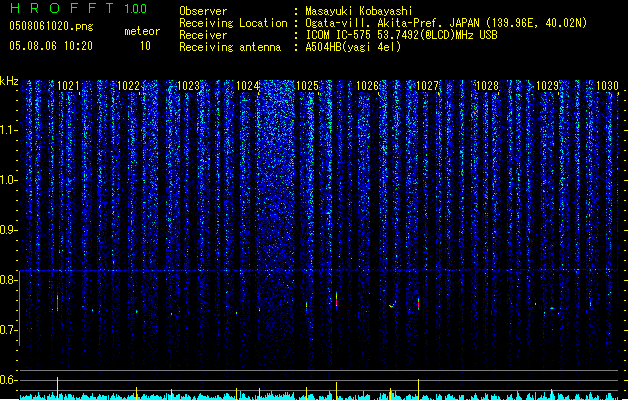Select the filename 0508061020.png

(51, 26)
